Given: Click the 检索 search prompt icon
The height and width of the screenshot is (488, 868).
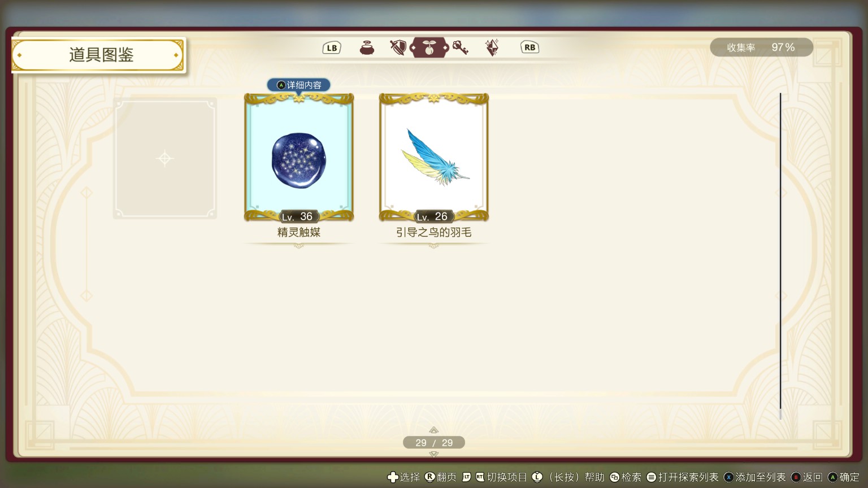Looking at the screenshot, I should click(x=614, y=477).
